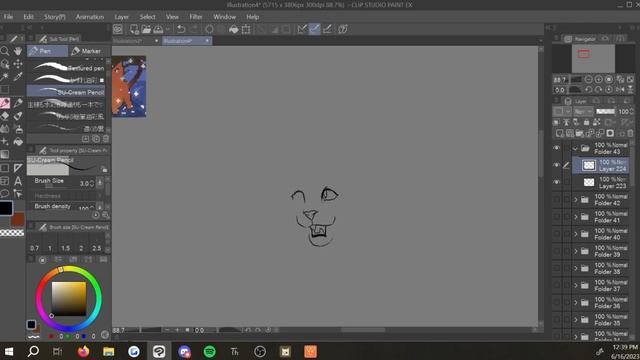This screenshot has width=640, height=360.
Task: Expand Folder 38 in layer list
Action: [576, 268]
